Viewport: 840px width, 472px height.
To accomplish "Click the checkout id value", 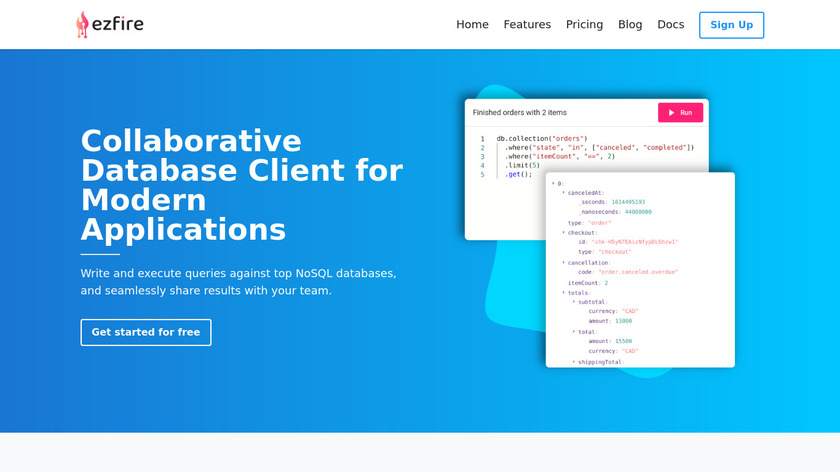I will [x=634, y=242].
